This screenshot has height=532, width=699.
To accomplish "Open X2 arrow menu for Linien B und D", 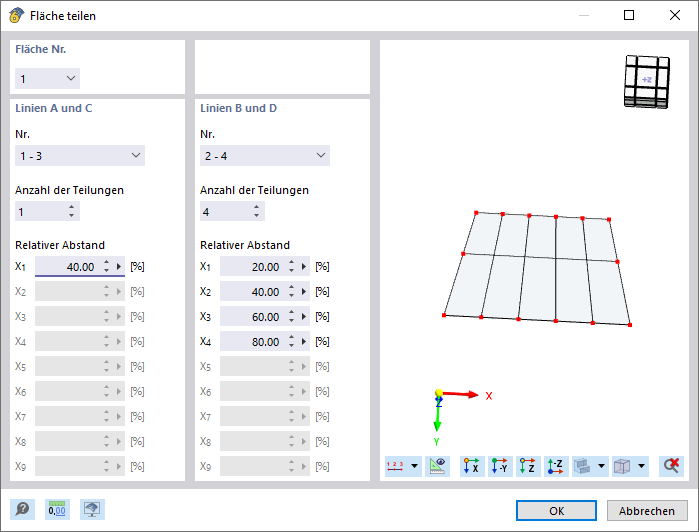I will [x=304, y=292].
